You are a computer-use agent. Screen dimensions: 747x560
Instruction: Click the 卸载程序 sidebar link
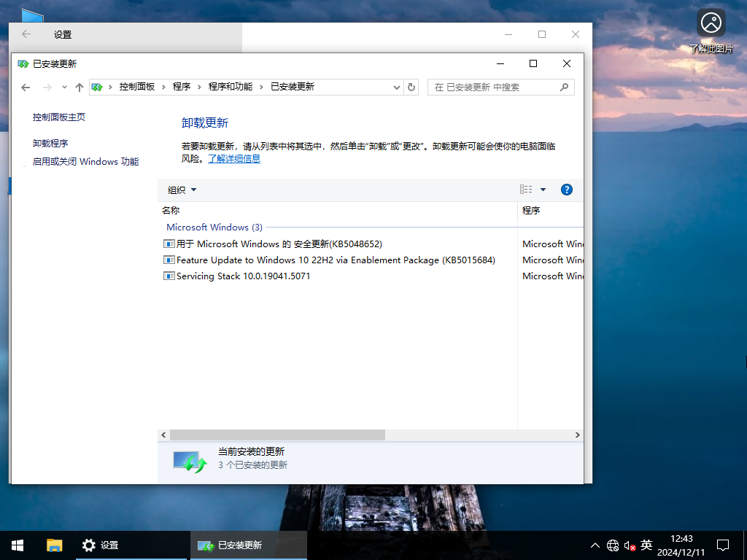[x=51, y=142]
